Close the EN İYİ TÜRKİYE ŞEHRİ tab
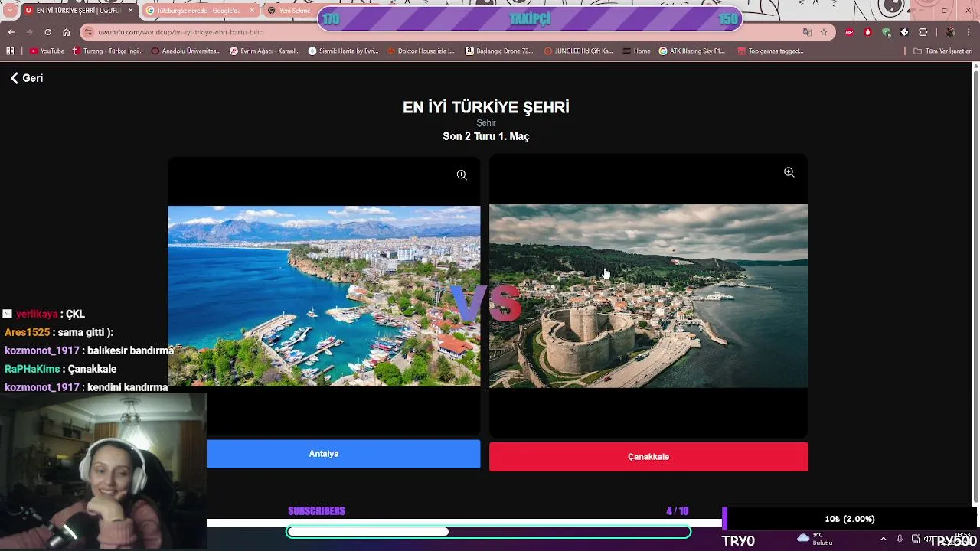The image size is (980, 551). coord(130,11)
